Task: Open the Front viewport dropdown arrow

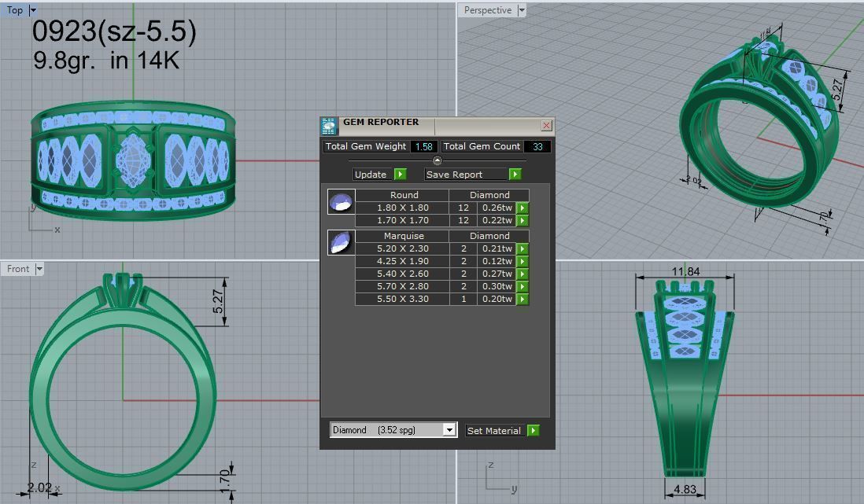Action: click(39, 269)
